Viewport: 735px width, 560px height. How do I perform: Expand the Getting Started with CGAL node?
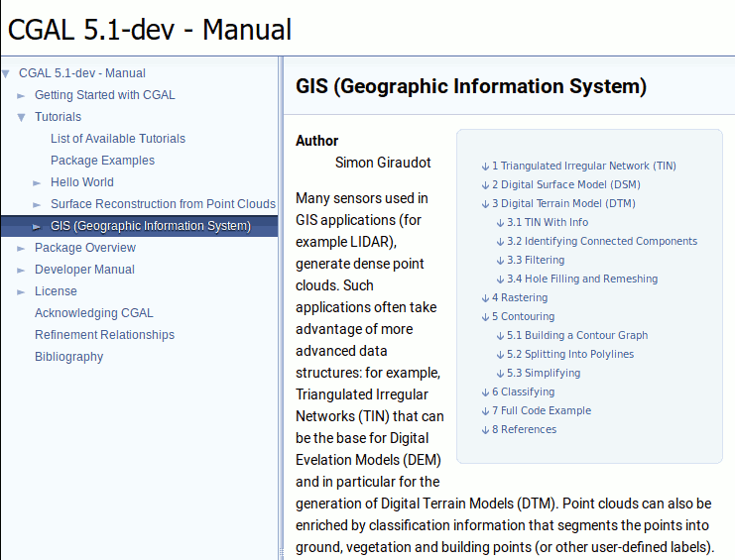tap(21, 95)
